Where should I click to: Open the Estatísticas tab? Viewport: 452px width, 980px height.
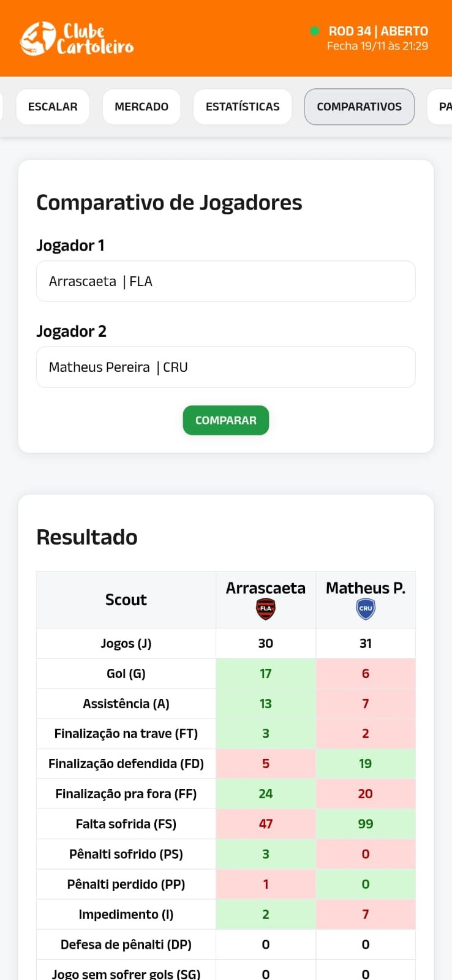coord(243,107)
